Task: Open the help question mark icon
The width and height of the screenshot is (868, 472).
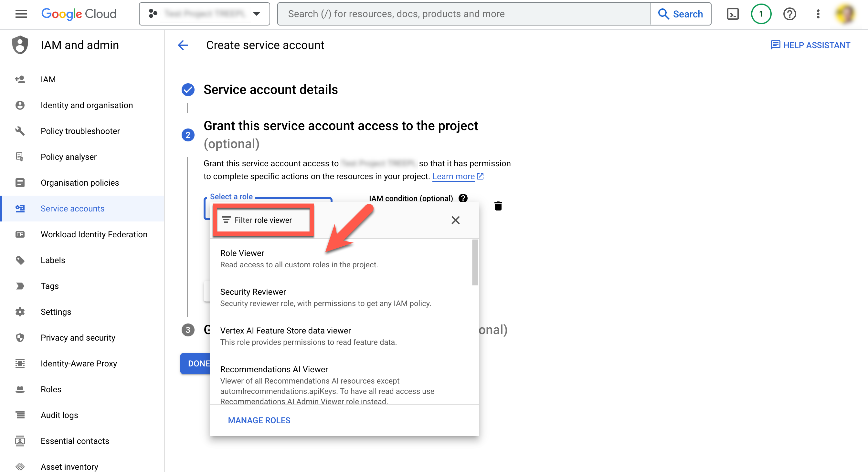Action: pyautogui.click(x=789, y=14)
